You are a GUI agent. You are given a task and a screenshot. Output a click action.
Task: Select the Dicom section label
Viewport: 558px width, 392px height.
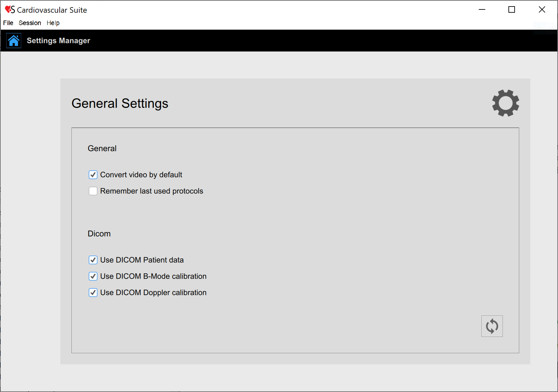tap(99, 234)
